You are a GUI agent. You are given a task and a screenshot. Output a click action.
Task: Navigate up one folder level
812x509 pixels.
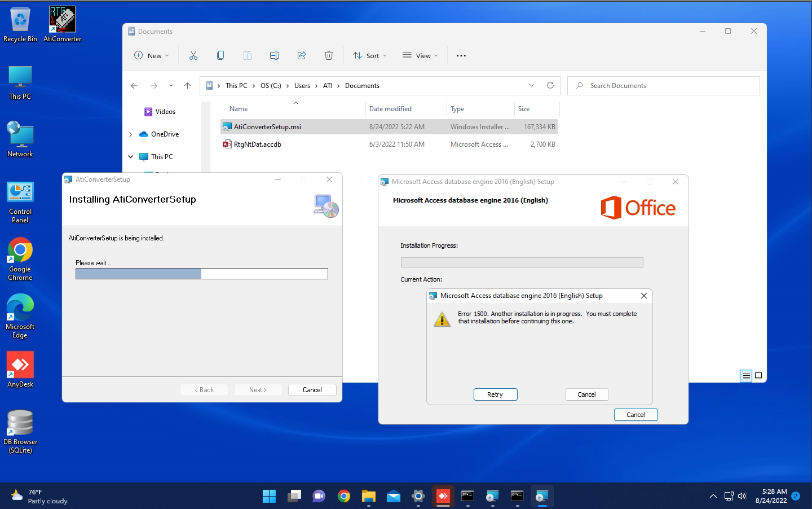click(187, 85)
